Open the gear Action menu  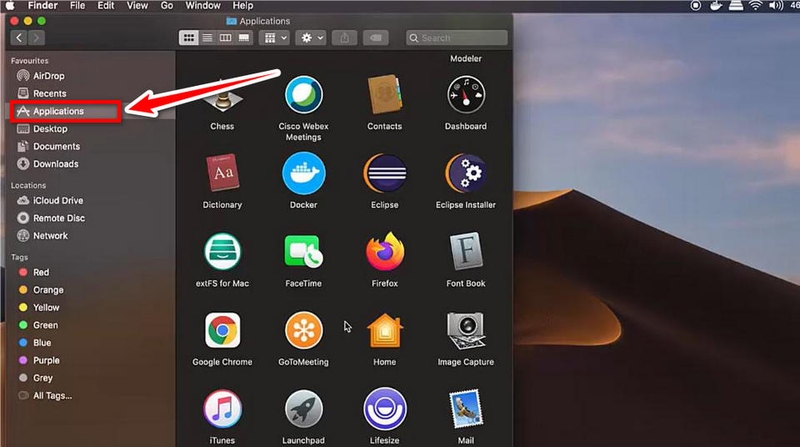tap(311, 38)
